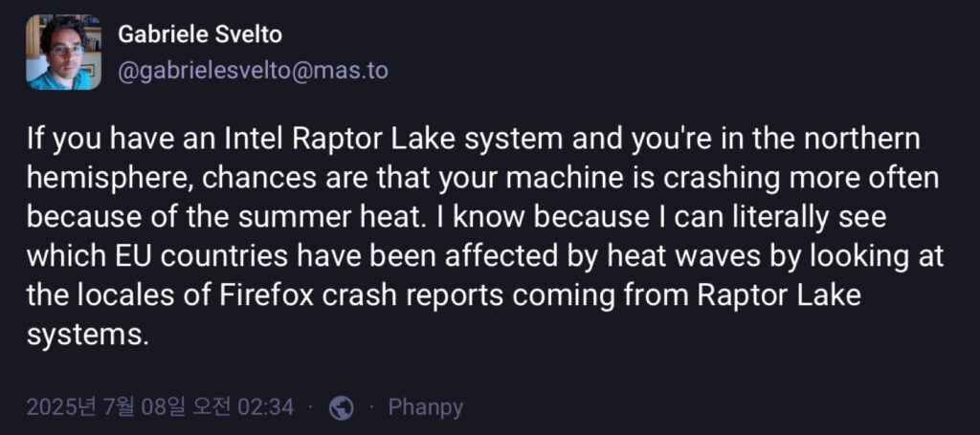The image size is (980, 435).
Task: Open the Phanpy client app link
Action: [426, 408]
